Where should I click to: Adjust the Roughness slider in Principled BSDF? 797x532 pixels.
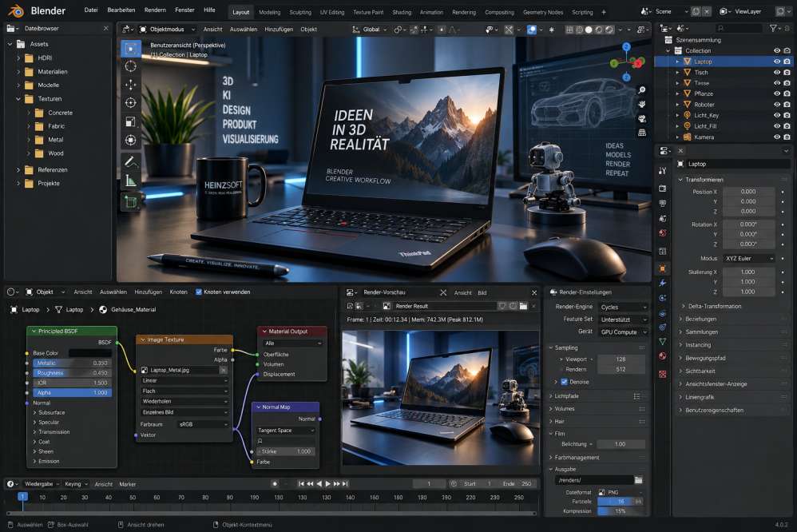[x=72, y=373]
